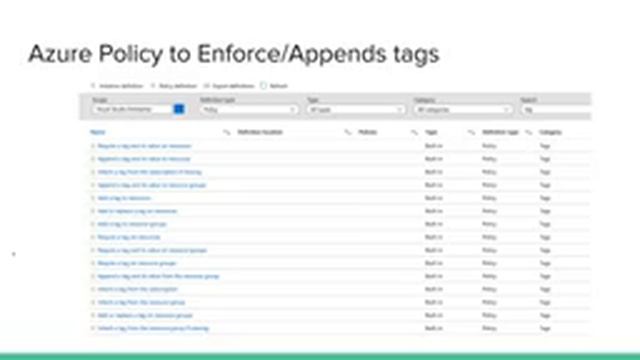Open the scope picker blue ellipsis button

tap(179, 109)
